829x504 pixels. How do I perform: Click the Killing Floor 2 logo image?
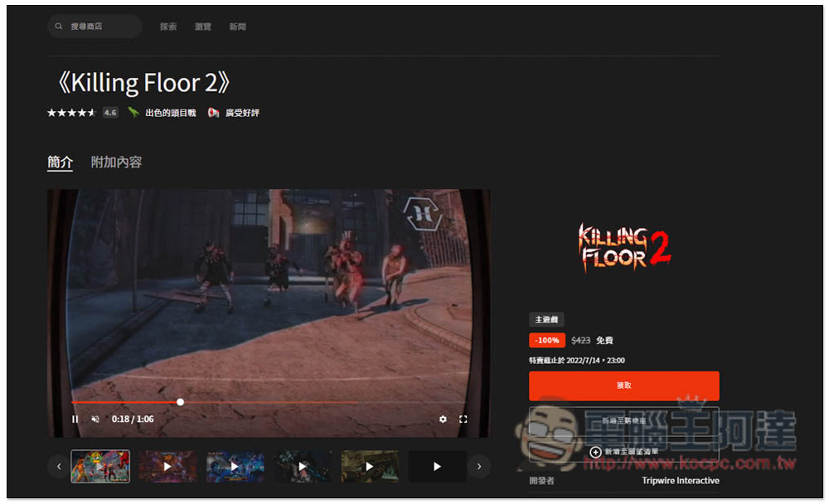(x=624, y=248)
